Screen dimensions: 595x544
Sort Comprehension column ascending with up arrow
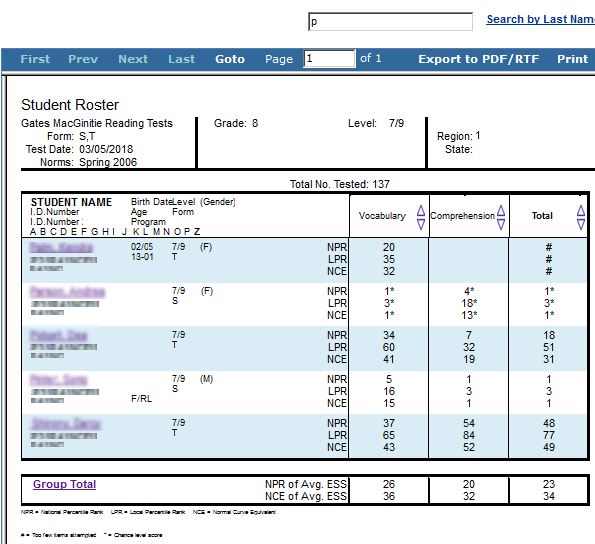(x=501, y=211)
